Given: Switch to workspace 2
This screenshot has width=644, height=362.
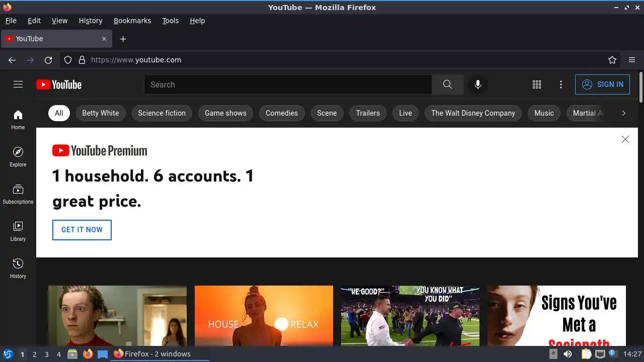Looking at the screenshot, I should click(34, 354).
